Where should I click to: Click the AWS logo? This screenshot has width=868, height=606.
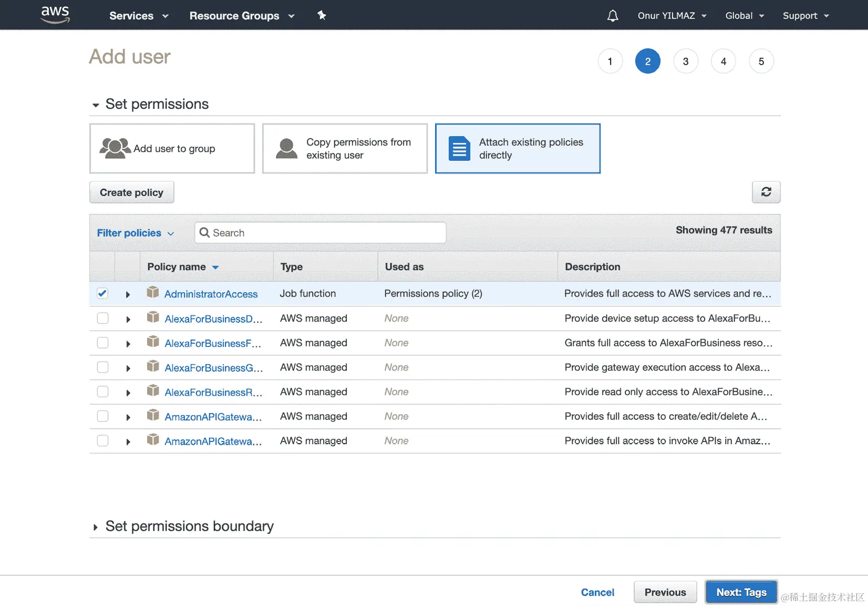[55, 15]
